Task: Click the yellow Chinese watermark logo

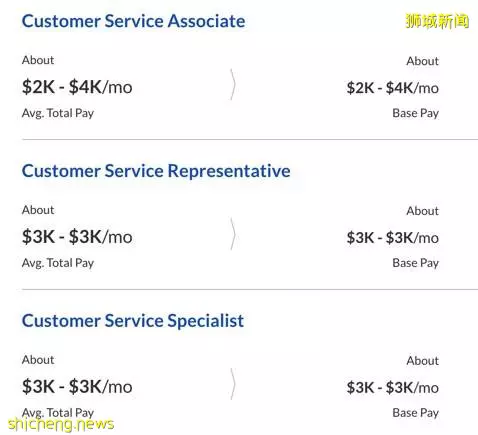Action: [437, 21]
